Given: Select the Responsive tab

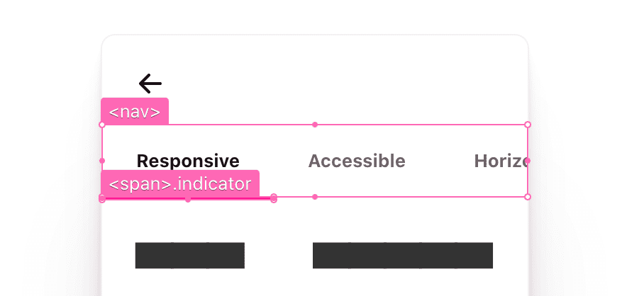Looking at the screenshot, I should coord(188,161).
